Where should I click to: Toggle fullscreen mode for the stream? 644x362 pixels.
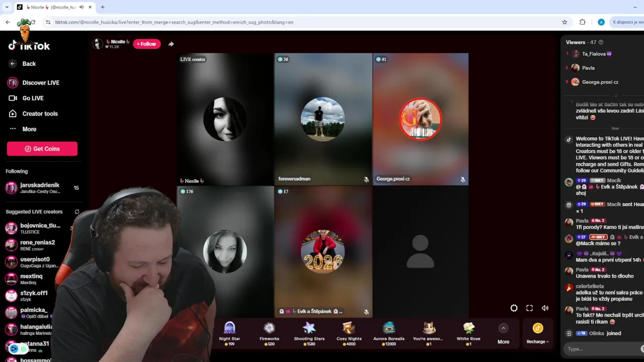tap(529, 308)
